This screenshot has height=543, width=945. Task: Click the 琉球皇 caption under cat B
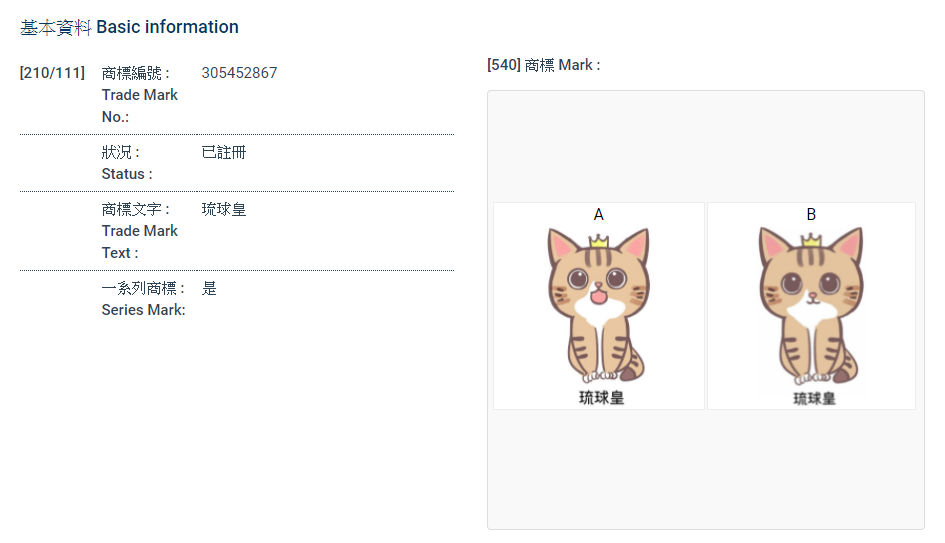coord(814,398)
